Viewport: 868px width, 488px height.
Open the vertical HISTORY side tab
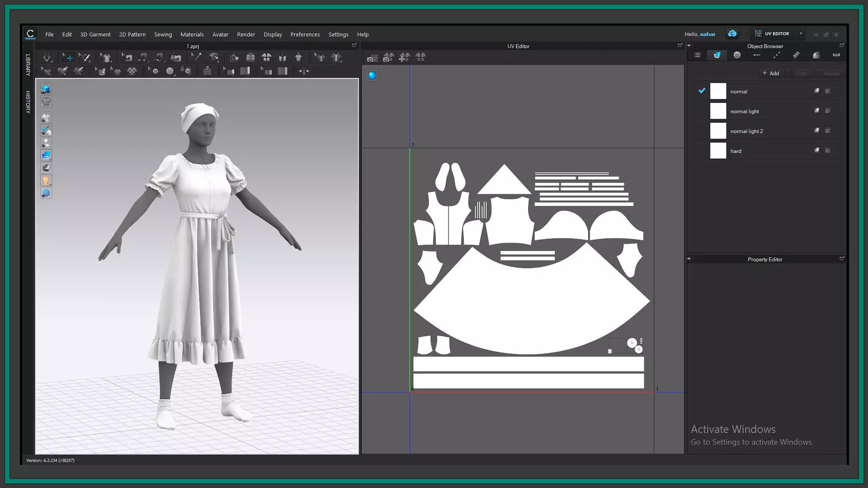28,102
